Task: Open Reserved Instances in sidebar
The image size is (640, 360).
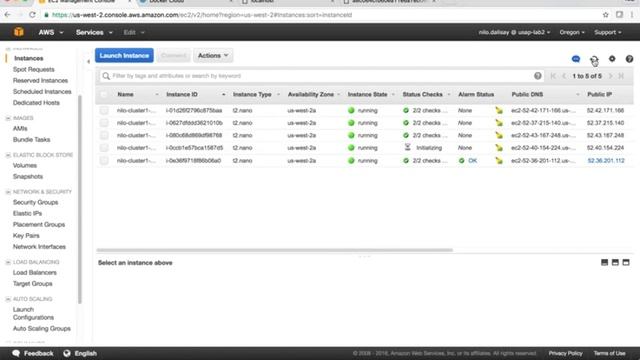Action: 40,80
